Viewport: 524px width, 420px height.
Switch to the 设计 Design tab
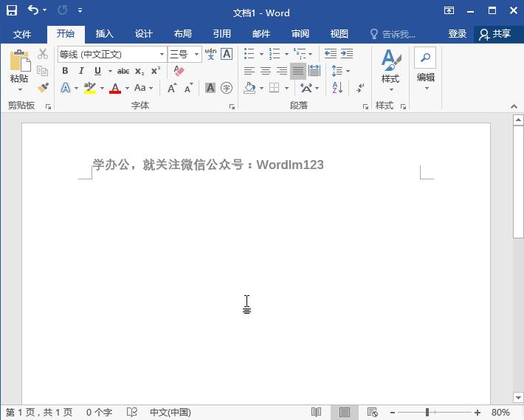pyautogui.click(x=144, y=34)
